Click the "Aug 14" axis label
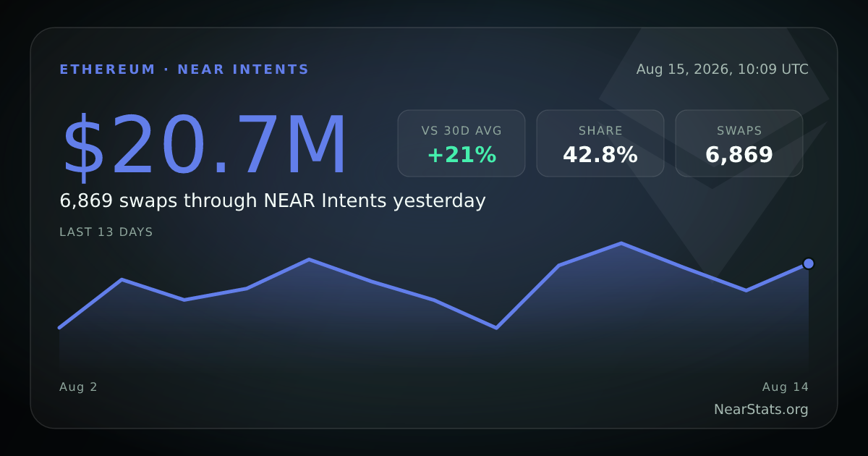 786,387
